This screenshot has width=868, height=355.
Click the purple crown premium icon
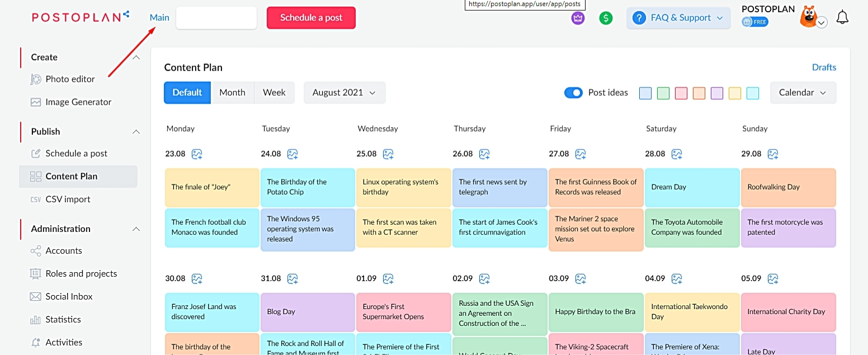pyautogui.click(x=578, y=18)
